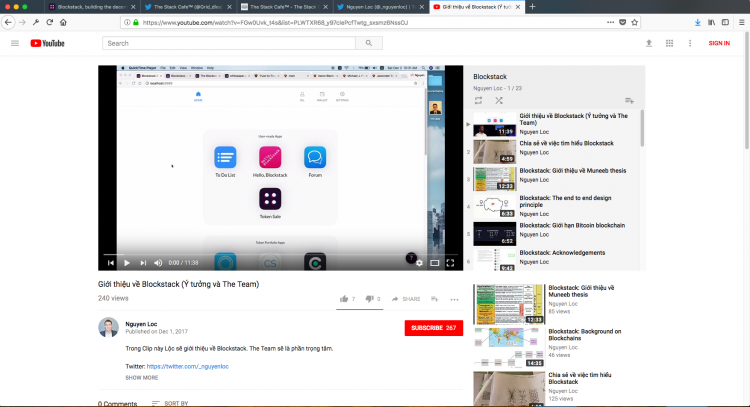
Task: Reload the page with refresh icon
Action: (49, 22)
